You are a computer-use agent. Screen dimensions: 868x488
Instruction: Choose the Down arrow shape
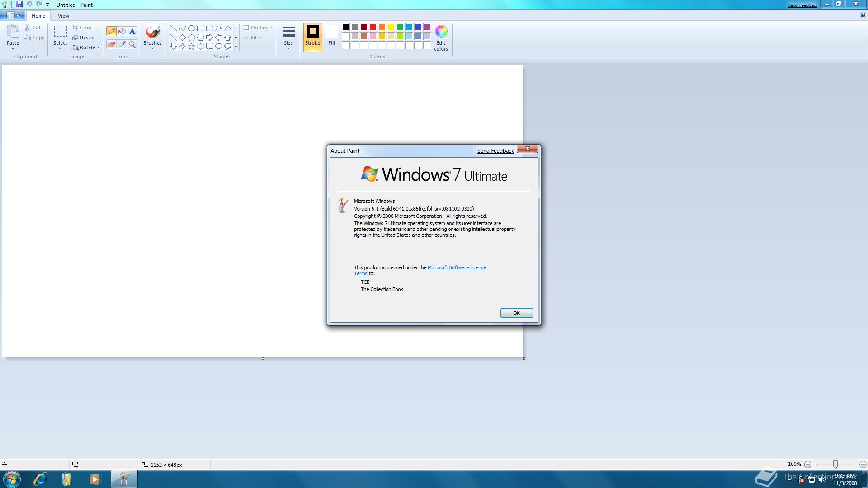click(x=174, y=47)
